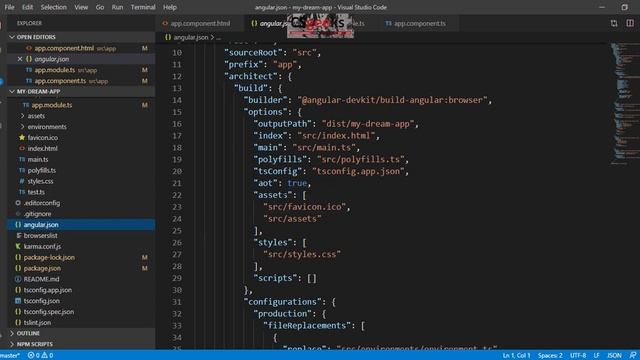Image resolution: width=640 pixels, height=360 pixels.
Task: Open the File menu
Action: coord(9,7)
